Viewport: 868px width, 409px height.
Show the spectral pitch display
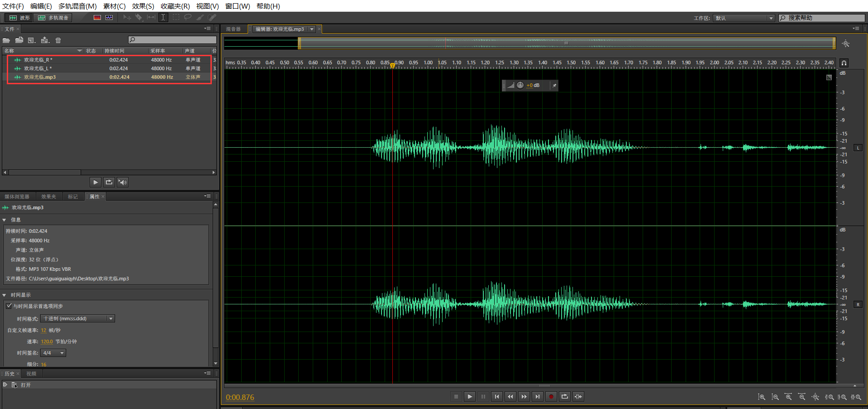point(109,18)
